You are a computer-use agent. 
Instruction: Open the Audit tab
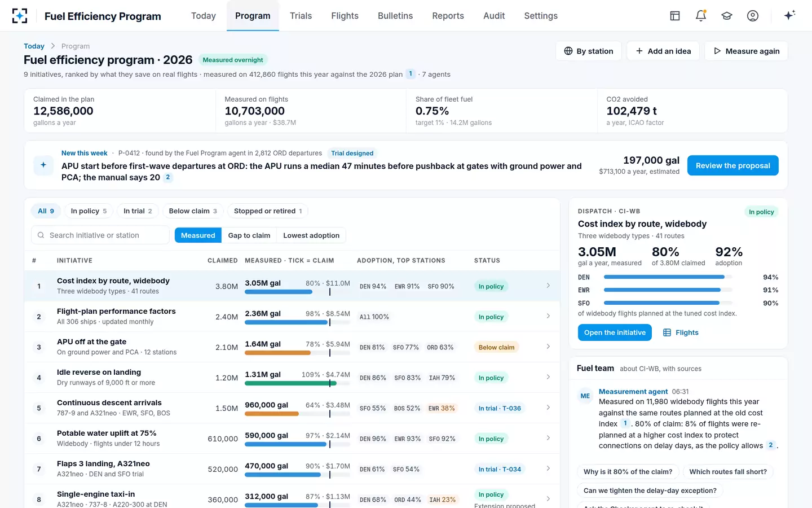click(494, 16)
